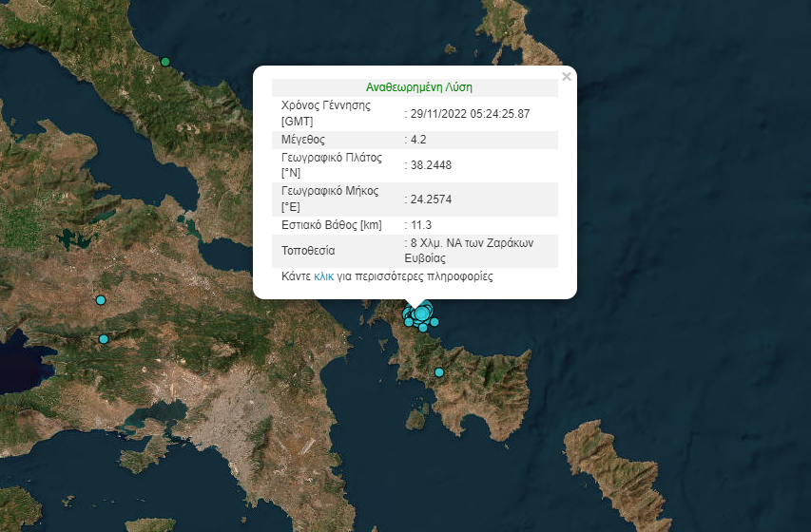811x532 pixels.
Task: Click the green earthquake marker in the north
Action: (x=165, y=62)
